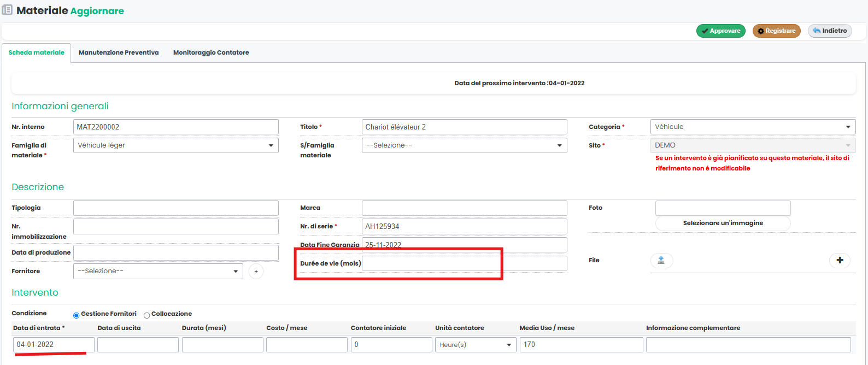Focus the Informazione complementare field
Viewport: 868px width, 365px height.
coord(748,345)
